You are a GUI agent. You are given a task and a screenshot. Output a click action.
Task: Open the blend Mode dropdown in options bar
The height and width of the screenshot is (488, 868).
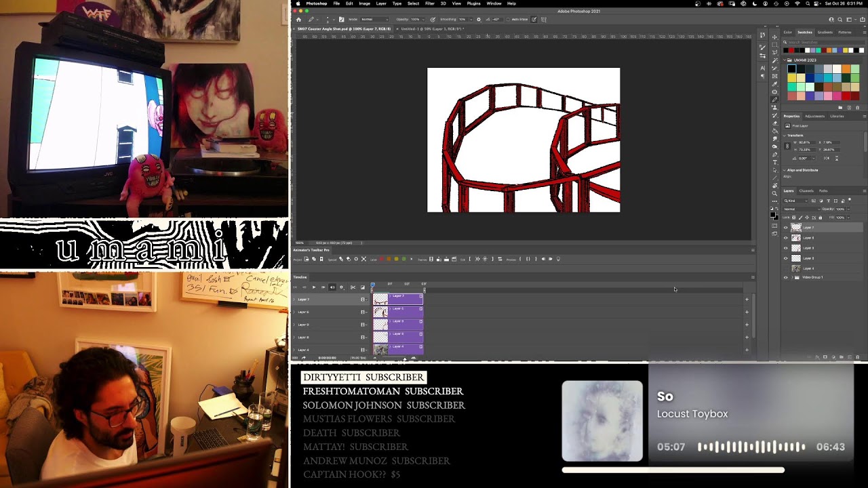click(x=375, y=20)
